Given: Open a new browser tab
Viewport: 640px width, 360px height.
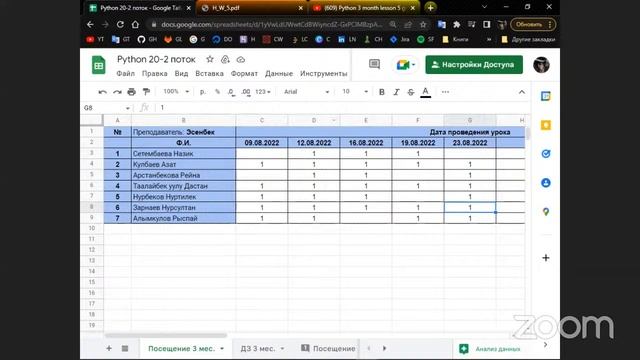Looking at the screenshot, I should (430, 8).
